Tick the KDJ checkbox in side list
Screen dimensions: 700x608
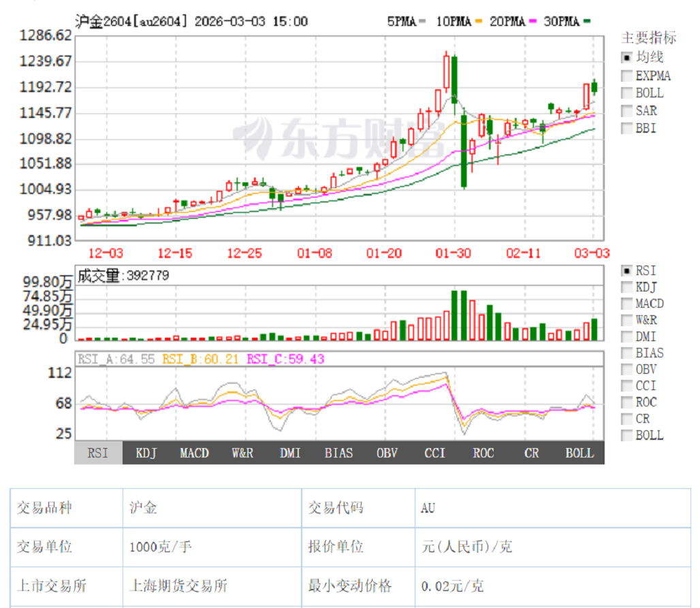pyautogui.click(x=626, y=287)
